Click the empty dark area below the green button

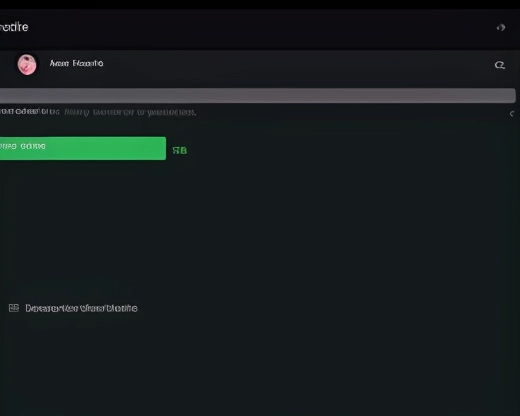tap(260, 230)
